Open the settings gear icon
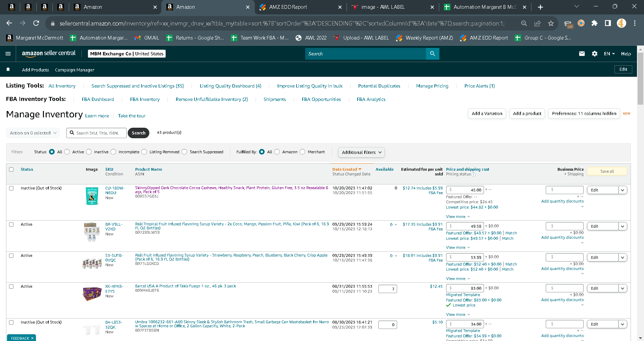This screenshot has height=341, width=644. pos(595,54)
